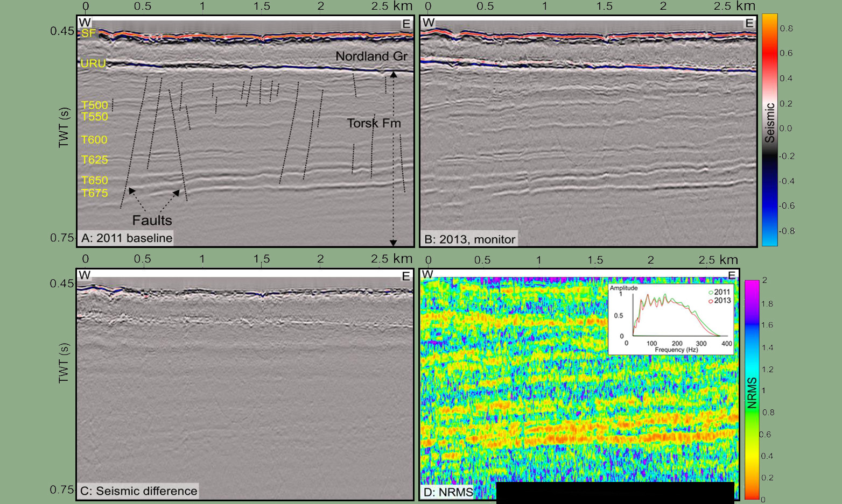842x504 pixels.
Task: Select the '2.5 km' distance tick above panel D
Action: (x=718, y=260)
